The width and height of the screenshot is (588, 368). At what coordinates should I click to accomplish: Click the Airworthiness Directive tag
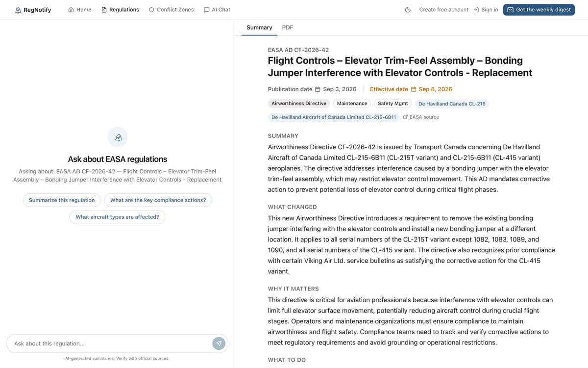point(299,104)
